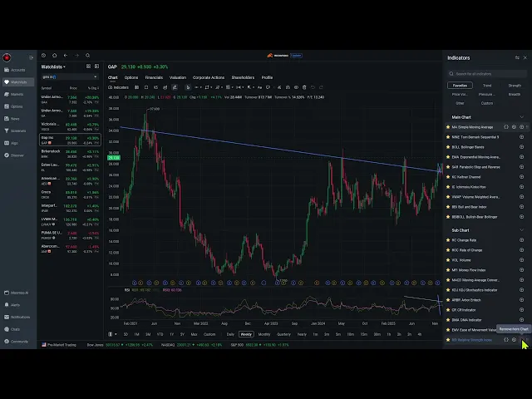Click the trash delete drawings icon
This screenshot has width=532, height=399.
click(x=304, y=87)
